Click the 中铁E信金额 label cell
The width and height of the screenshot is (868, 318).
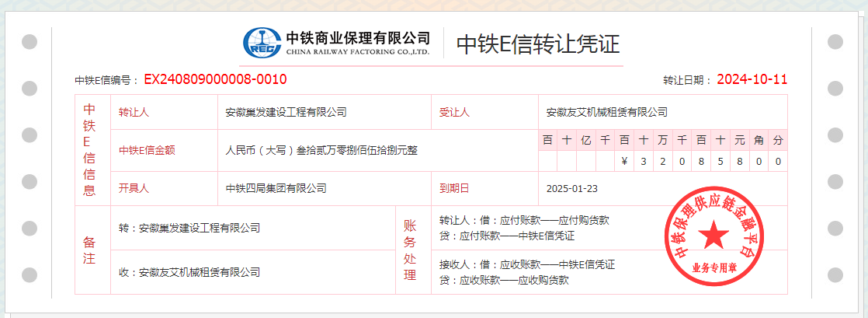pos(147,150)
